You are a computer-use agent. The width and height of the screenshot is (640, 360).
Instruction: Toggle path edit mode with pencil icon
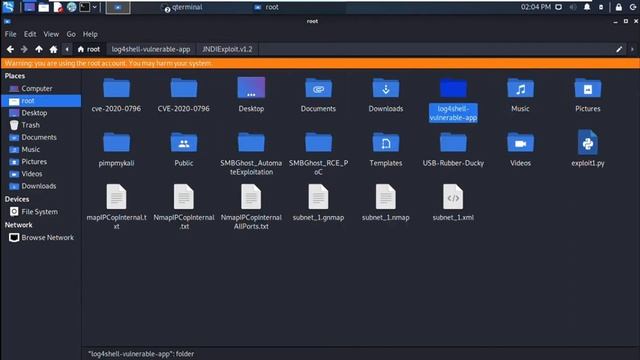[x=619, y=49]
